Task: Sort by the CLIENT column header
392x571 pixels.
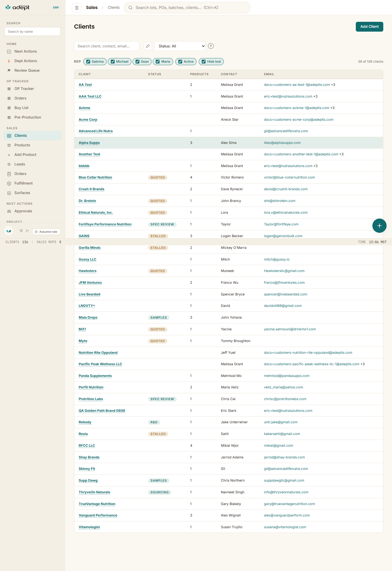Action: pyautogui.click(x=85, y=74)
